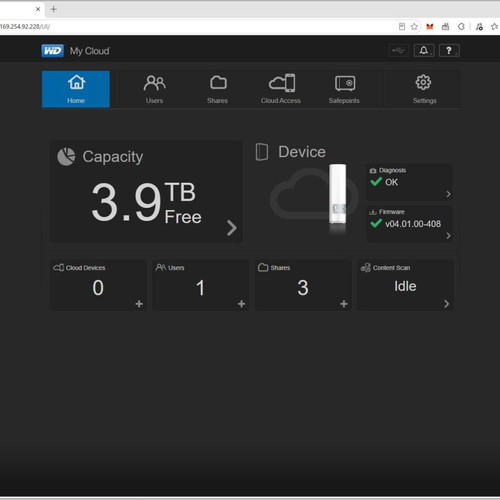The width and height of the screenshot is (500, 500).
Task: Click the Diagnosis OK green checkmark
Action: pos(376,182)
